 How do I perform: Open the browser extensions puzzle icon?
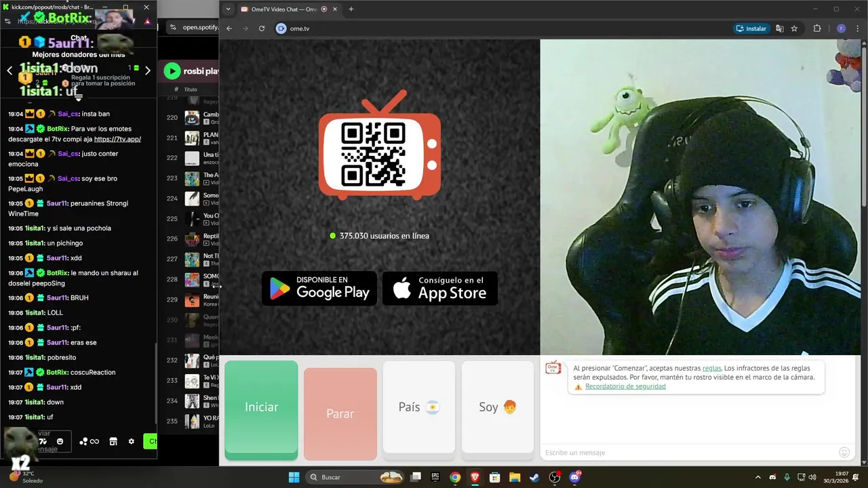[816, 28]
